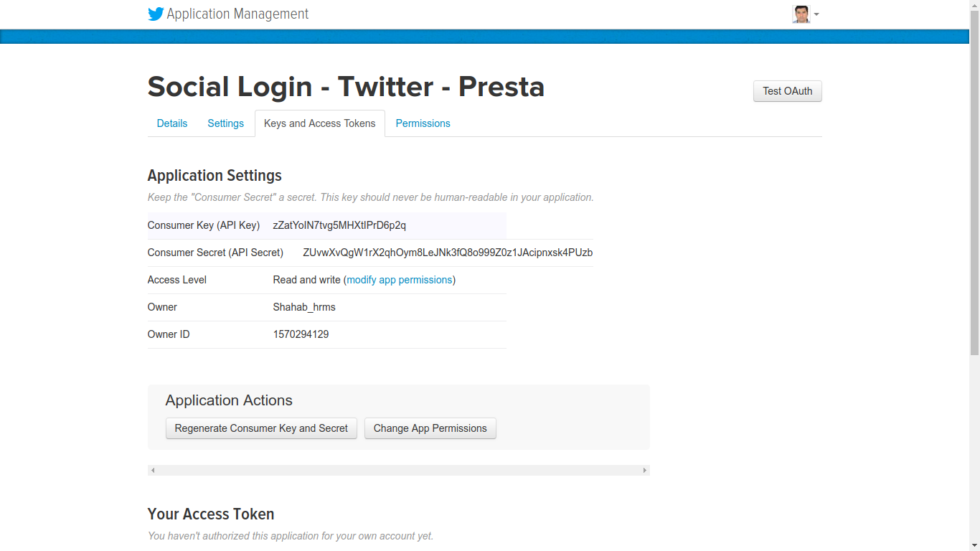Select the Keys and Access Tokens tab
The height and width of the screenshot is (551, 980).
coord(320,123)
